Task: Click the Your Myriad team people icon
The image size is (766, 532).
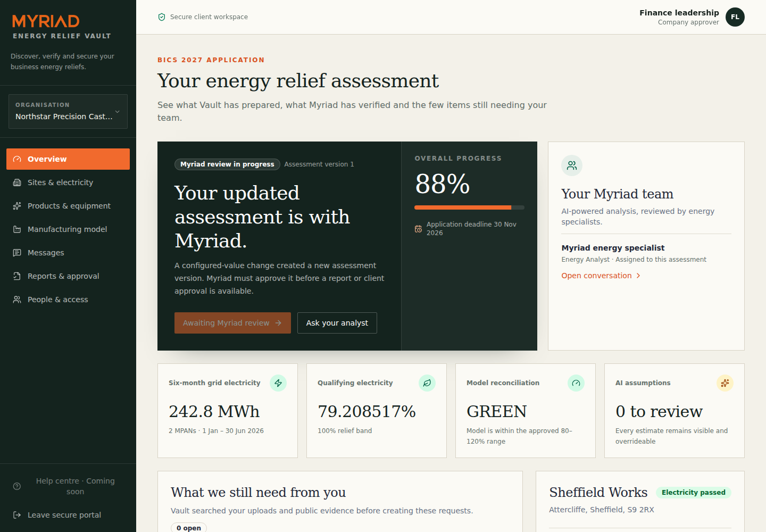Action: [572, 165]
